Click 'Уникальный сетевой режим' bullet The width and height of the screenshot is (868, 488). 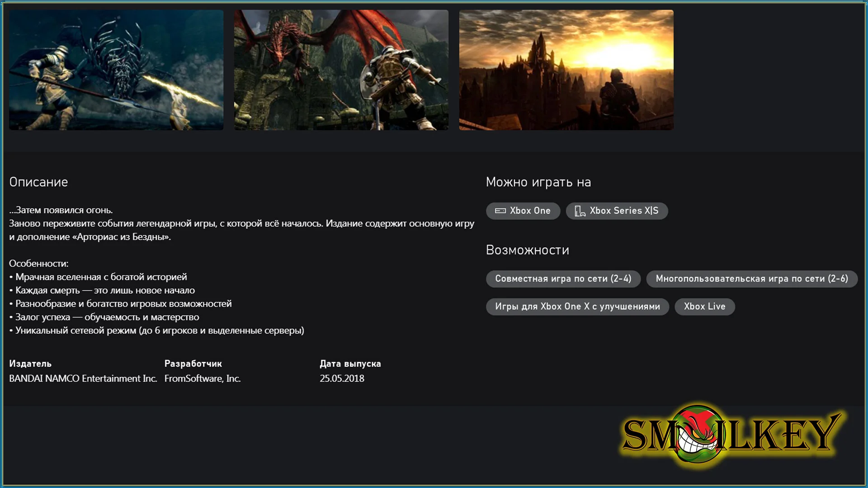(157, 331)
